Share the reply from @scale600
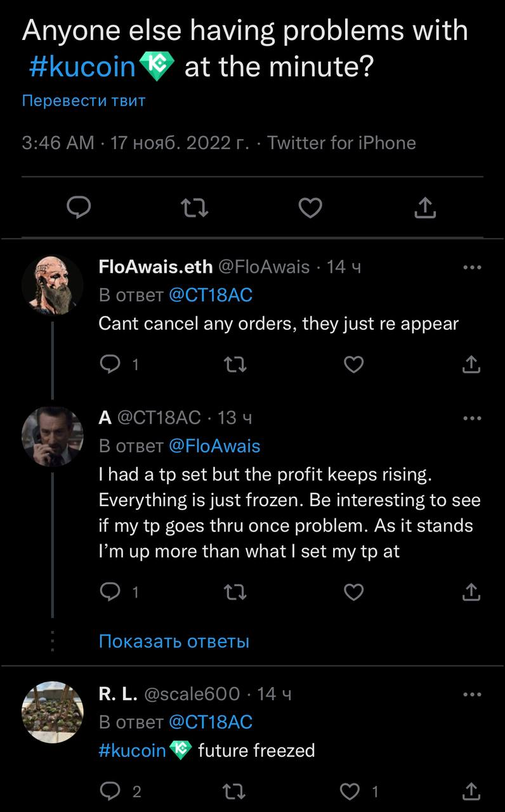Viewport: 505px width, 812px height. pyautogui.click(x=470, y=791)
